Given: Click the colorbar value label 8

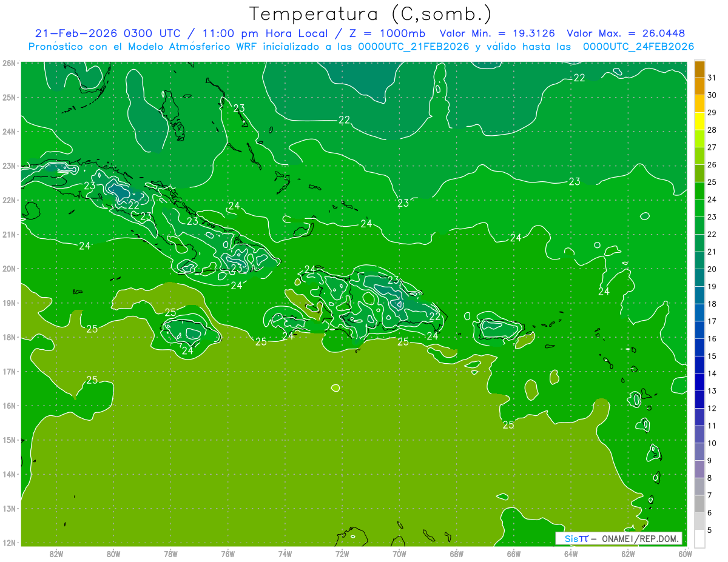Looking at the screenshot, I should click(x=710, y=478).
